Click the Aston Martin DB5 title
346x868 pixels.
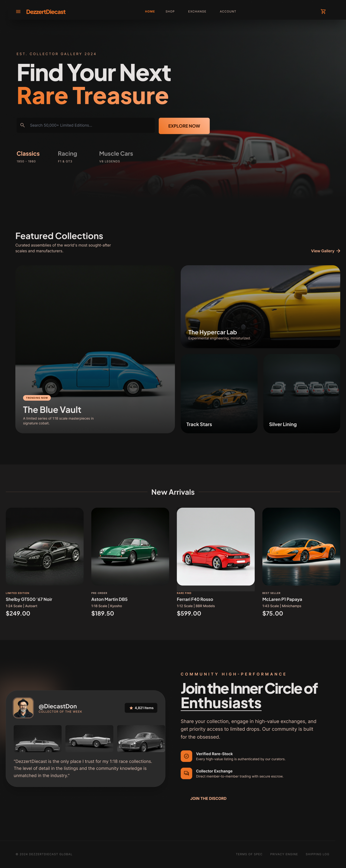point(109,599)
